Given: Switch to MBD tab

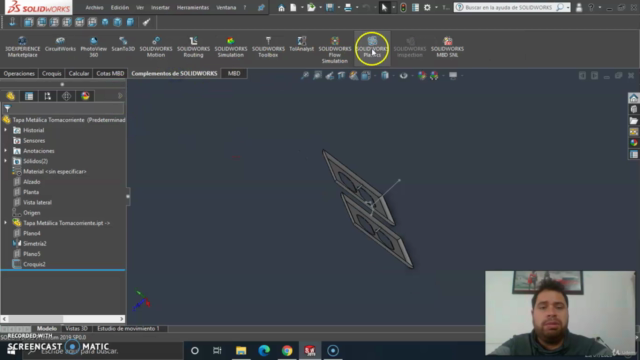Looking at the screenshot, I should [x=234, y=73].
